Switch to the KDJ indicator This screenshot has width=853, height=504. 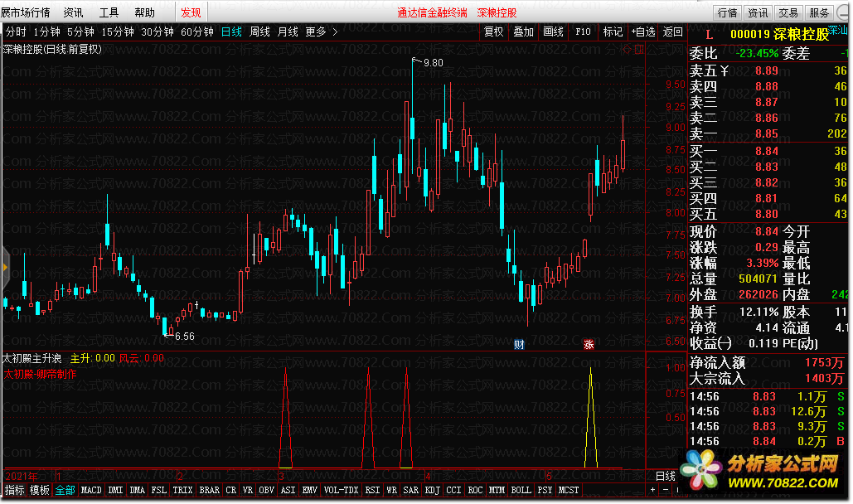tap(433, 490)
